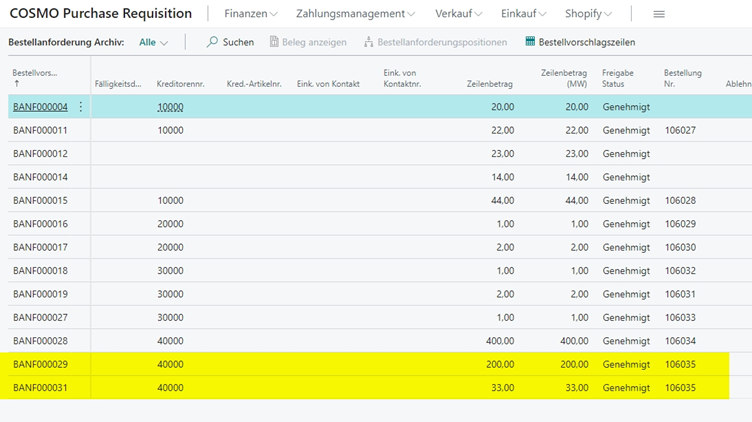
Task: Open the Alle filter dropdown
Action: pos(153,42)
